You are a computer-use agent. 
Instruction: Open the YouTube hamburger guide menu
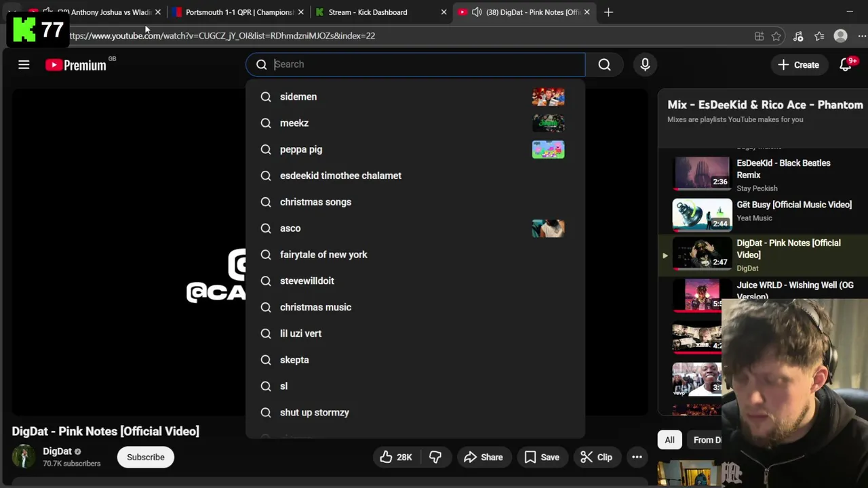tap(24, 65)
